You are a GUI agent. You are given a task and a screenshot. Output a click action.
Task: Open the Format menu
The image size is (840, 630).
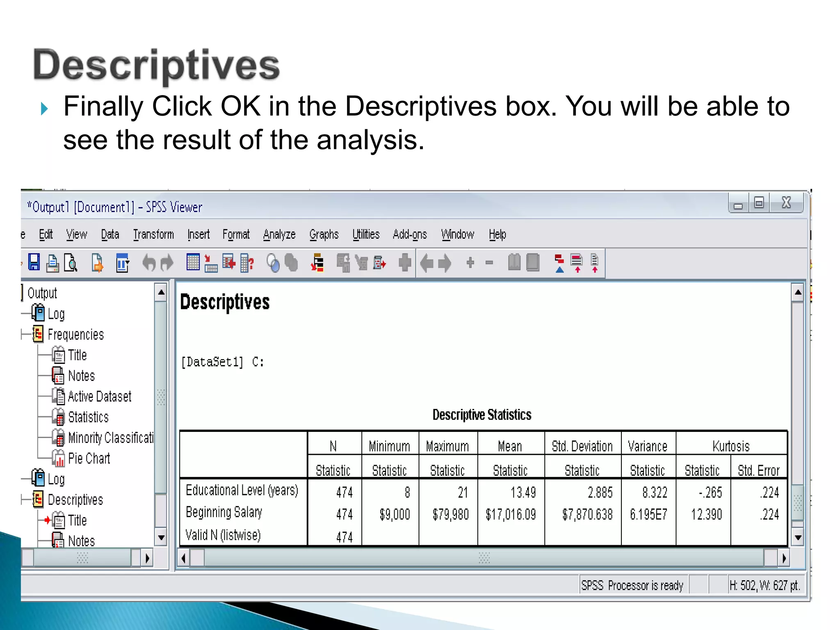click(236, 234)
